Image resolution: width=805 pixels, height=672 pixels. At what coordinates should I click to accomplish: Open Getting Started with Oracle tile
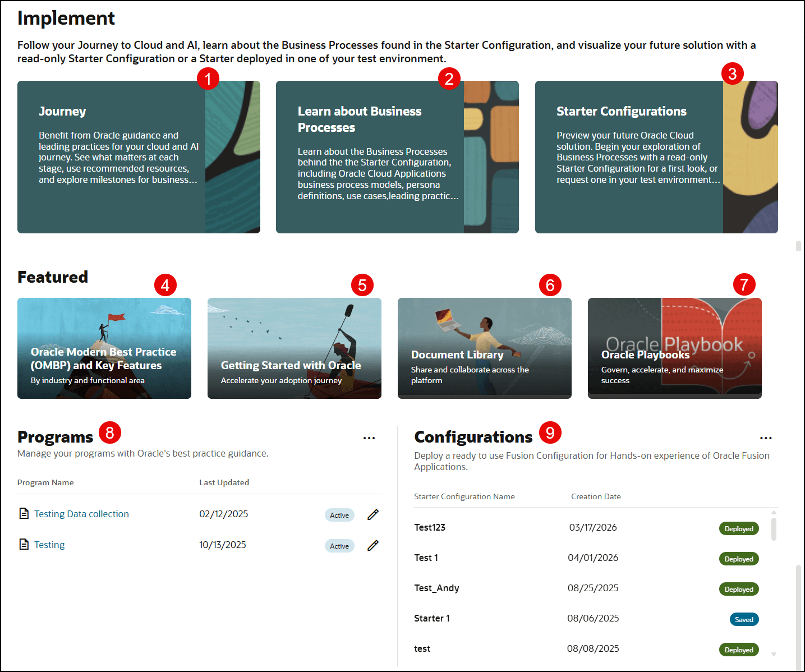pyautogui.click(x=295, y=348)
